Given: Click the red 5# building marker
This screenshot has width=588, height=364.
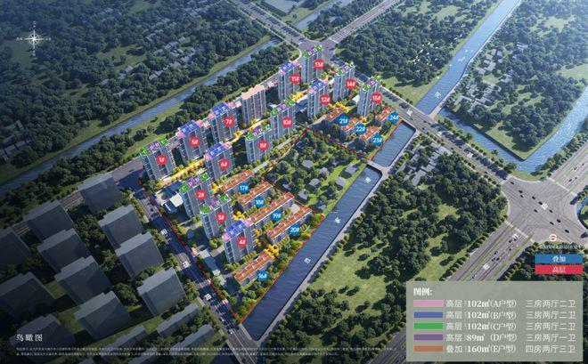Looking at the screenshot, I should pyautogui.click(x=194, y=142).
